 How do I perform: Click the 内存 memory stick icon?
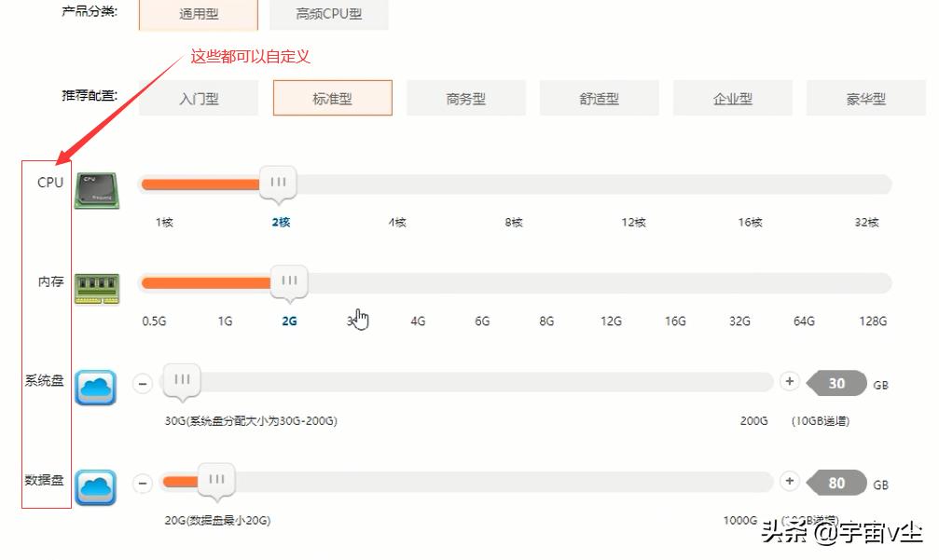tap(97, 287)
